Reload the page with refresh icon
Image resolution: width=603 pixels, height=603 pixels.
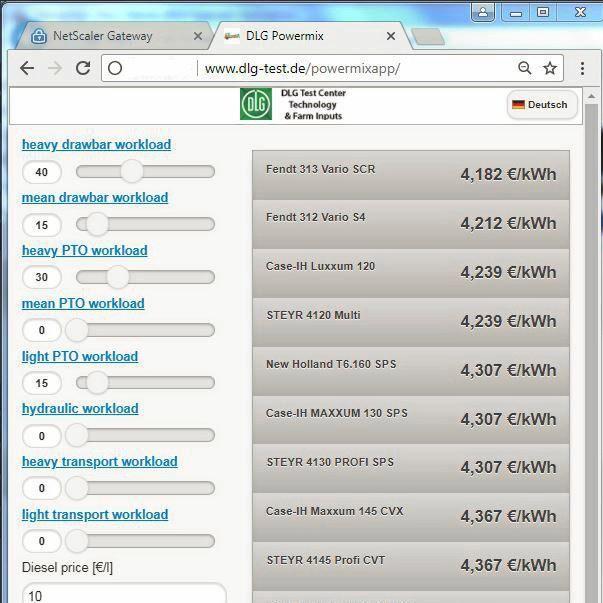click(x=83, y=68)
